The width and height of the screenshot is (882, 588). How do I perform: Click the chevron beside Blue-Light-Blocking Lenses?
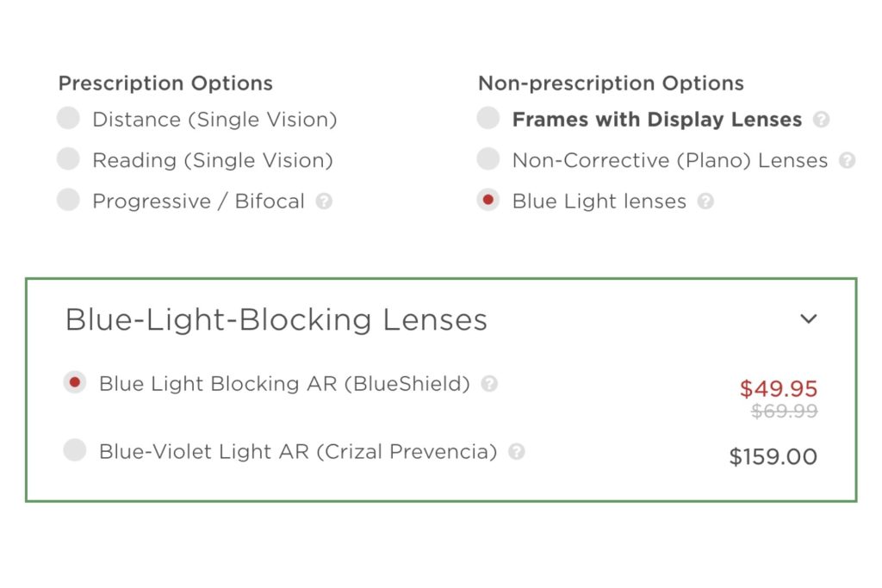point(808,319)
